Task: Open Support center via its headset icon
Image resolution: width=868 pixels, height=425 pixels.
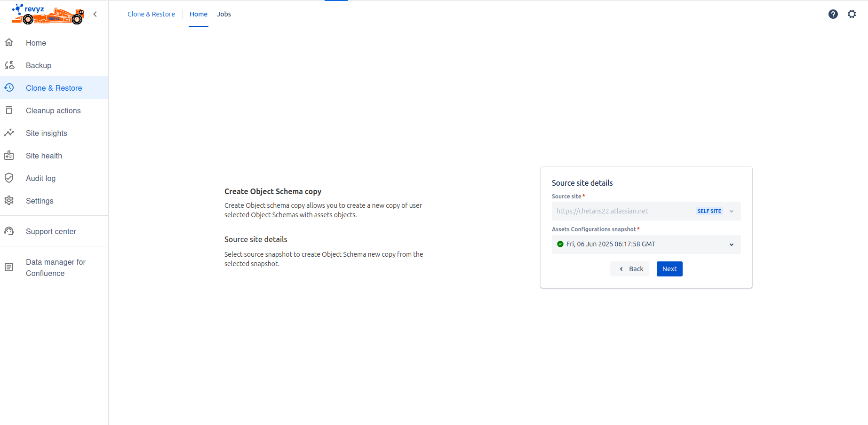Action: coord(9,231)
